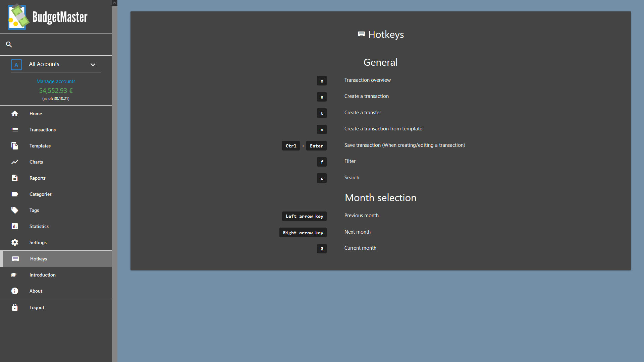Click the 'Next month' text
Screen dimensions: 644x362
coord(357,232)
